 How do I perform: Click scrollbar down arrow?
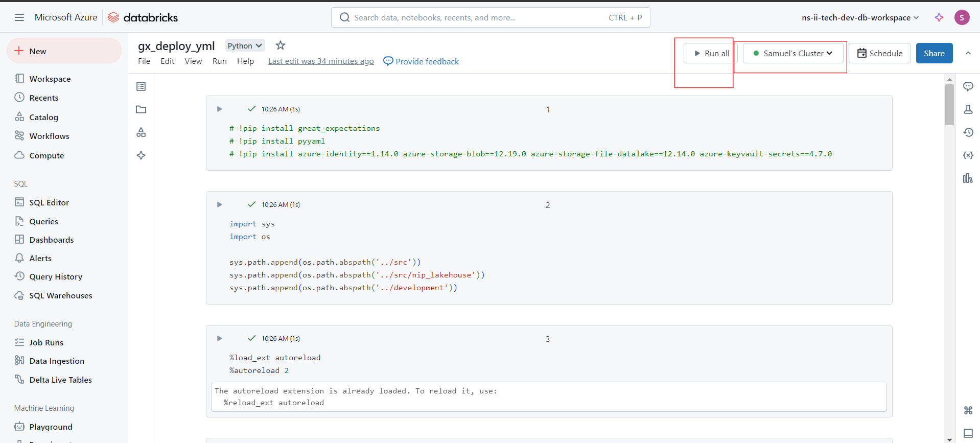tap(949, 439)
